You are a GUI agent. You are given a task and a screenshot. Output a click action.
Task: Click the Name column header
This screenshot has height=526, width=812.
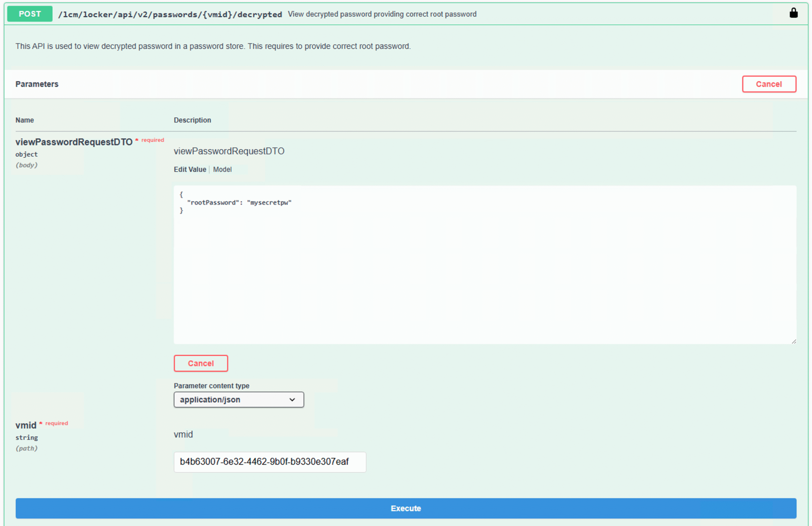pos(24,120)
